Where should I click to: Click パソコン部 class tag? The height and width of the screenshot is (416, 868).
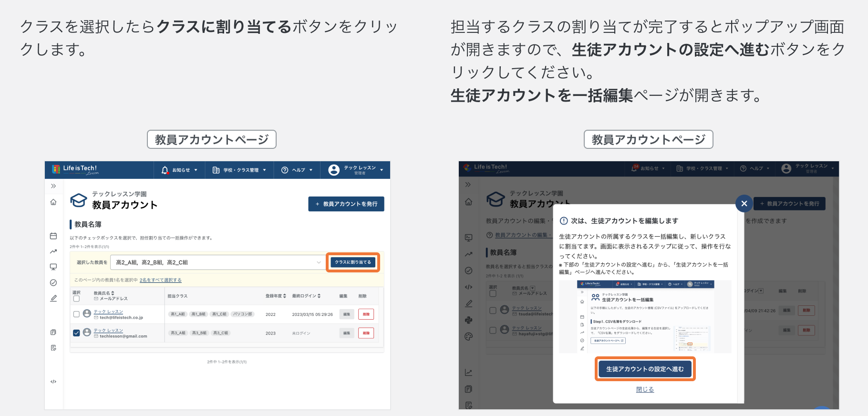coord(243,314)
